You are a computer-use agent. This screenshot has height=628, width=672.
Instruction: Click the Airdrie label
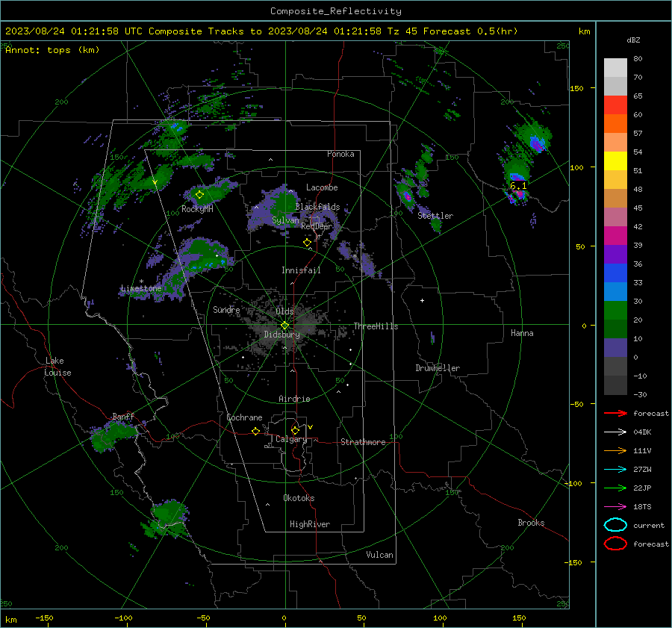coord(294,399)
